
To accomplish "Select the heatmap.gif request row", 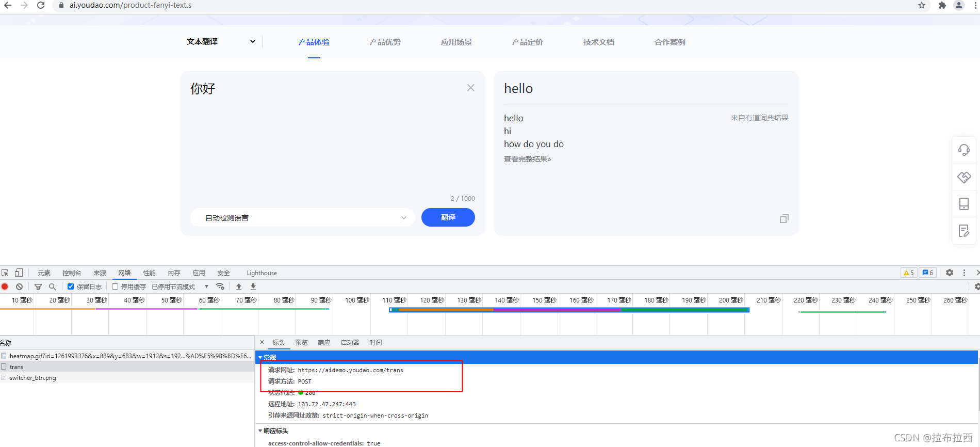I will 127,356.
